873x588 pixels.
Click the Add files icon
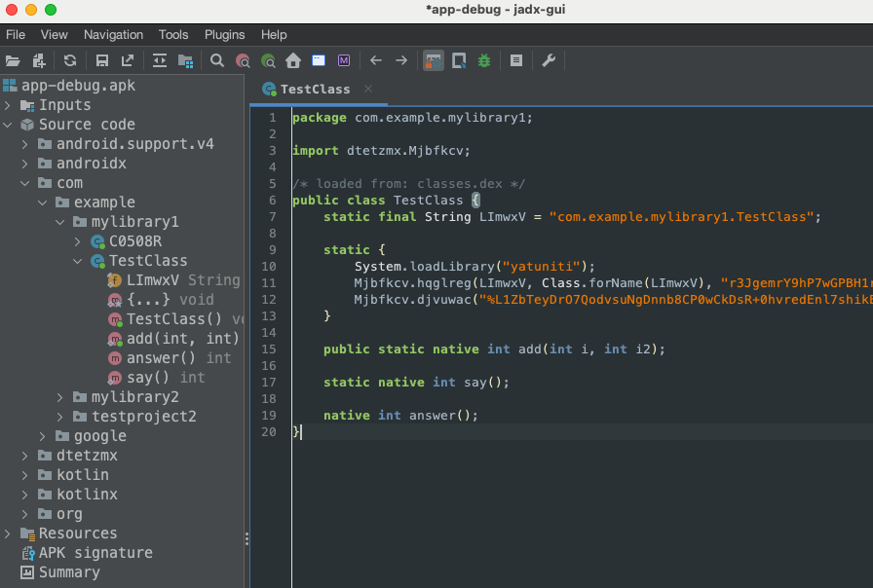point(38,60)
